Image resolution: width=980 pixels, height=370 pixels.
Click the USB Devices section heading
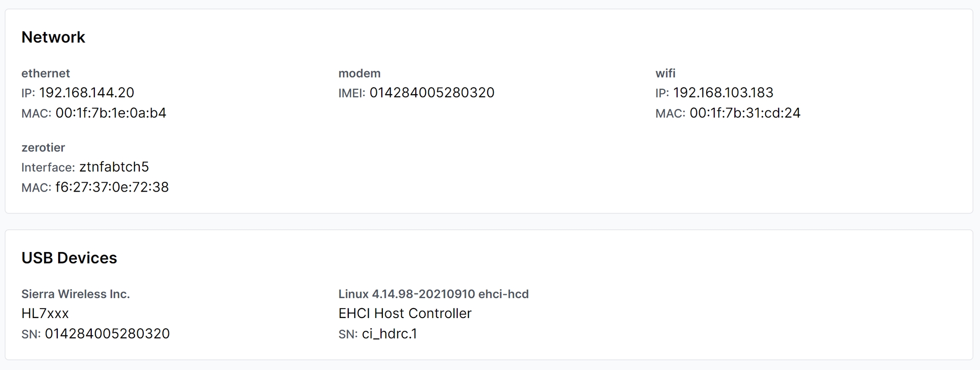[69, 258]
